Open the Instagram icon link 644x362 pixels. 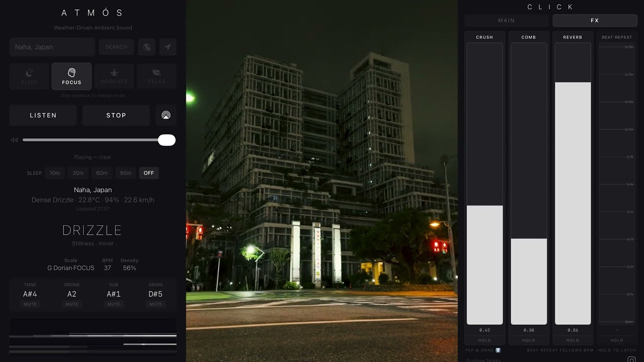tap(631, 359)
